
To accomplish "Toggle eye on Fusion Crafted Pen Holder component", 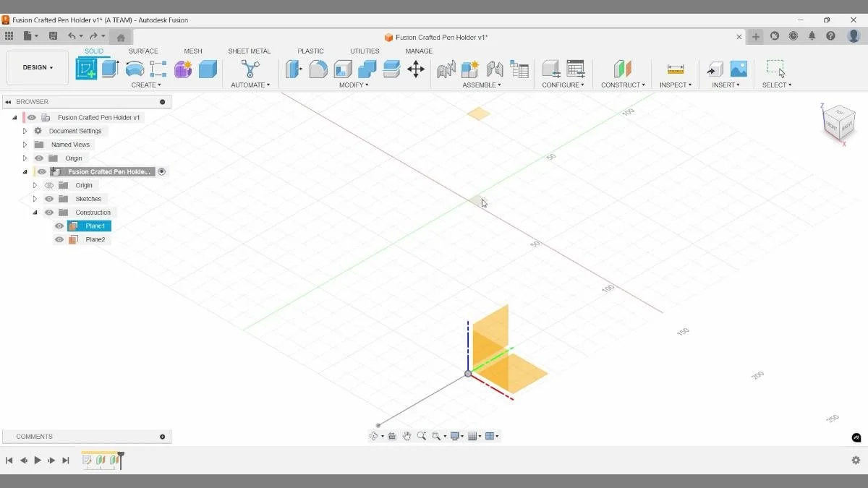I will 42,172.
